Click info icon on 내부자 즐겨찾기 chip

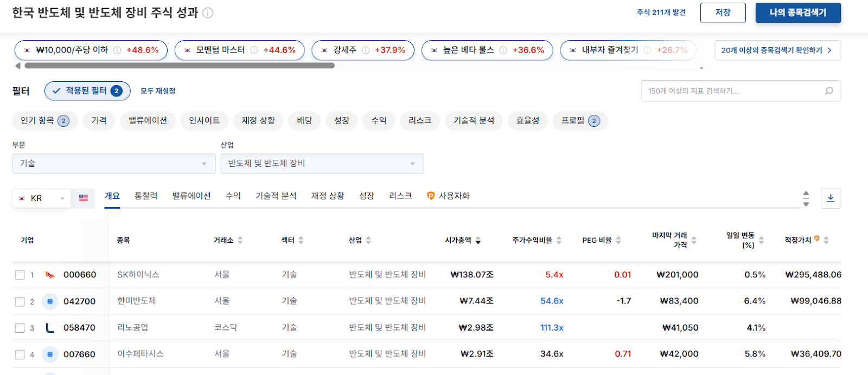(647, 50)
